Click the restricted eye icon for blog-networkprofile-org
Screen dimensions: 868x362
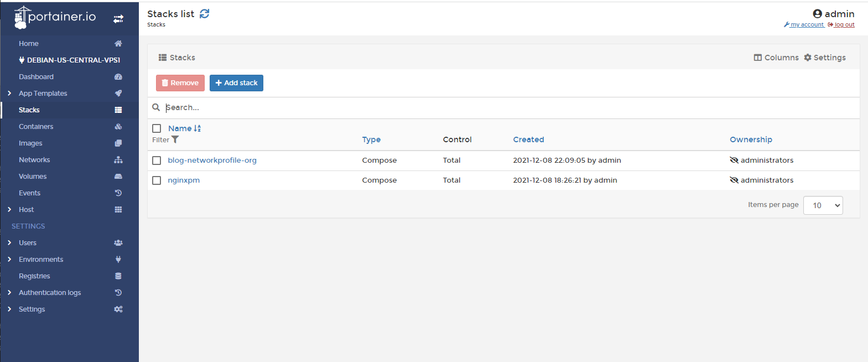tap(734, 160)
